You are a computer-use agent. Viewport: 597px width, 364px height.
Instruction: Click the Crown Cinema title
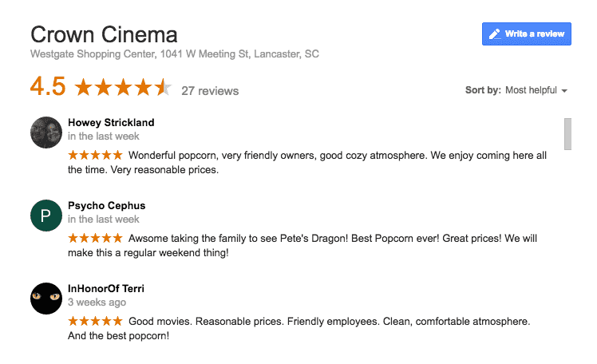point(104,34)
